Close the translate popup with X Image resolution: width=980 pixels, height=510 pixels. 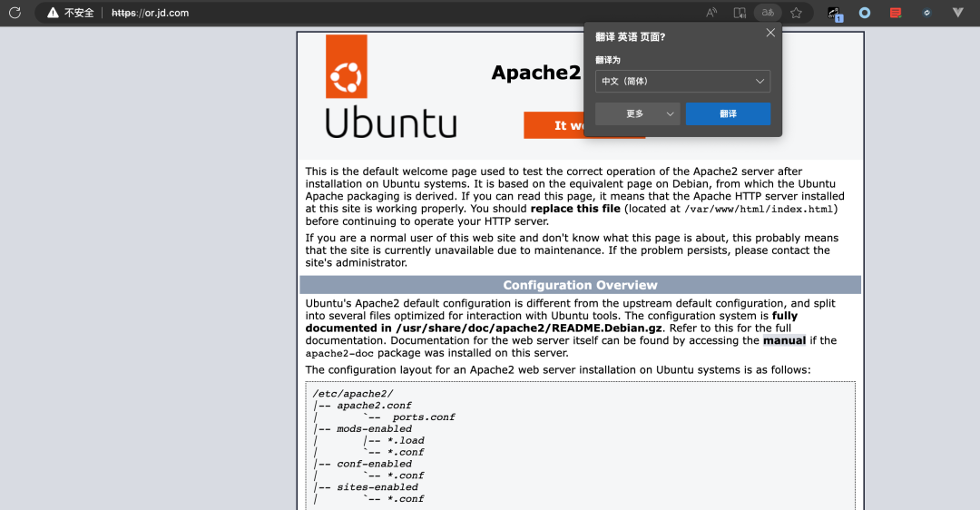click(x=770, y=33)
